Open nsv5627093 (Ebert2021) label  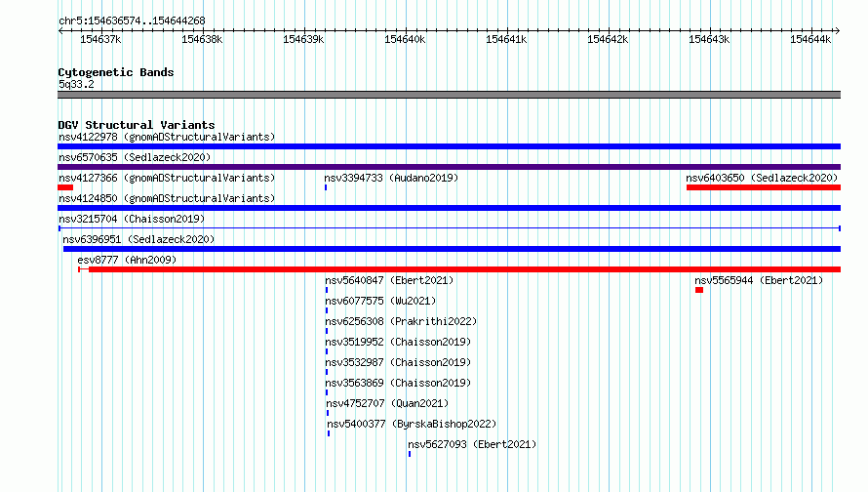tap(472, 444)
